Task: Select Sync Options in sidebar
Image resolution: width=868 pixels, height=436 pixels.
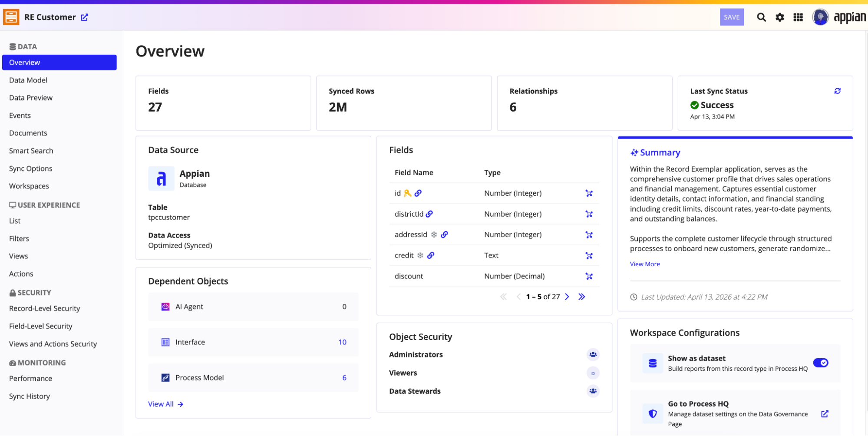Action: click(59, 168)
